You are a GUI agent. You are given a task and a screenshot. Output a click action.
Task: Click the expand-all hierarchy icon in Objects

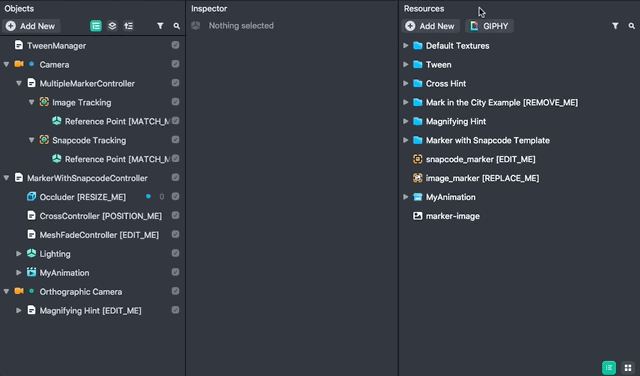[x=128, y=26]
